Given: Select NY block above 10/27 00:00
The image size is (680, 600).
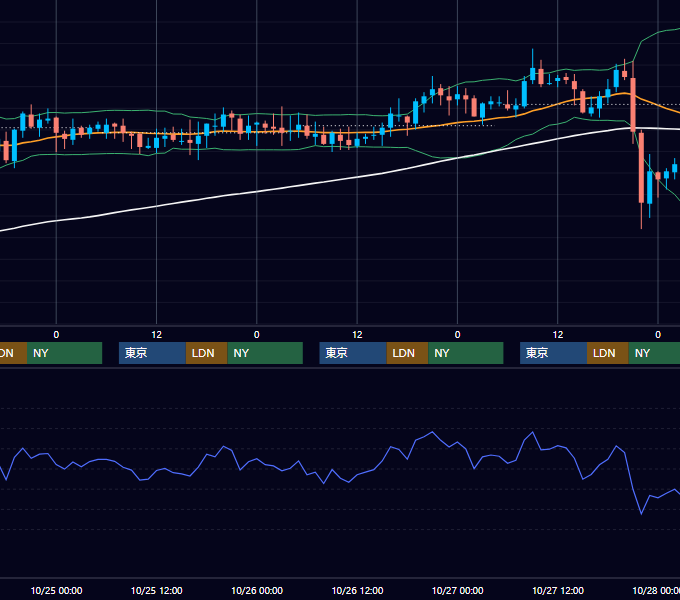Looking at the screenshot, I should (466, 353).
